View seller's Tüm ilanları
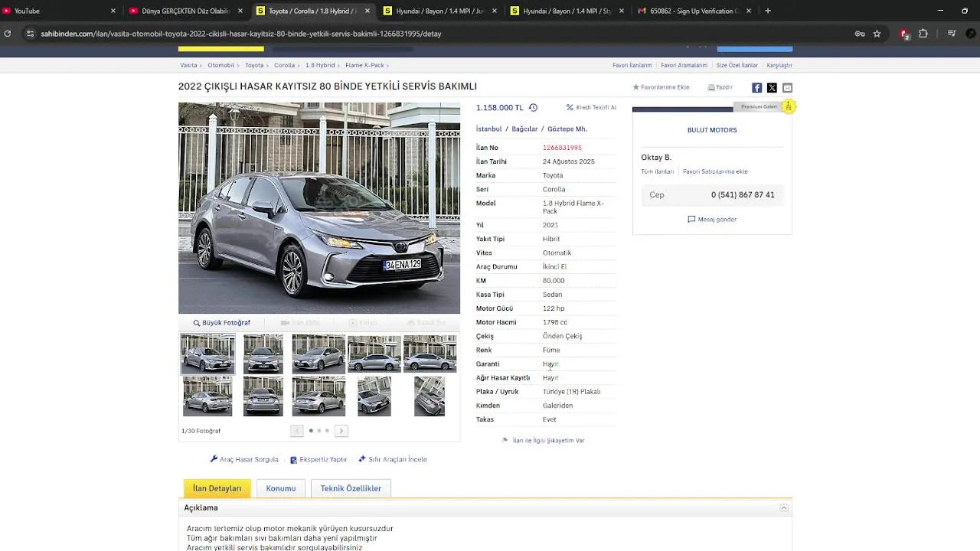 657,172
